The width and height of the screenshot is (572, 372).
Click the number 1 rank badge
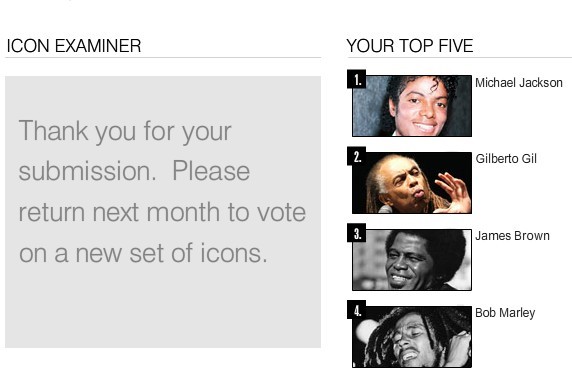357,79
